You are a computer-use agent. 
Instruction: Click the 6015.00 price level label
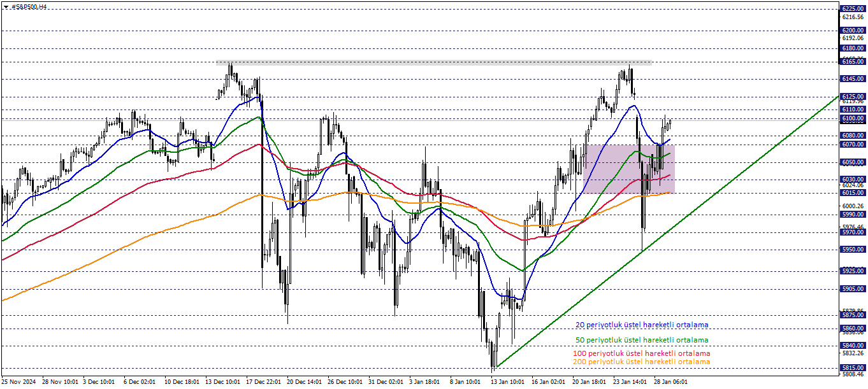[853, 193]
